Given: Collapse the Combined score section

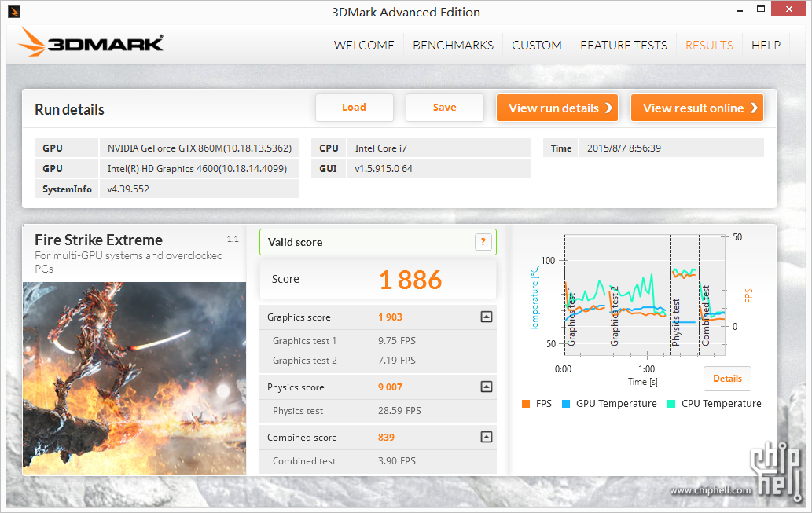Looking at the screenshot, I should 487,437.
